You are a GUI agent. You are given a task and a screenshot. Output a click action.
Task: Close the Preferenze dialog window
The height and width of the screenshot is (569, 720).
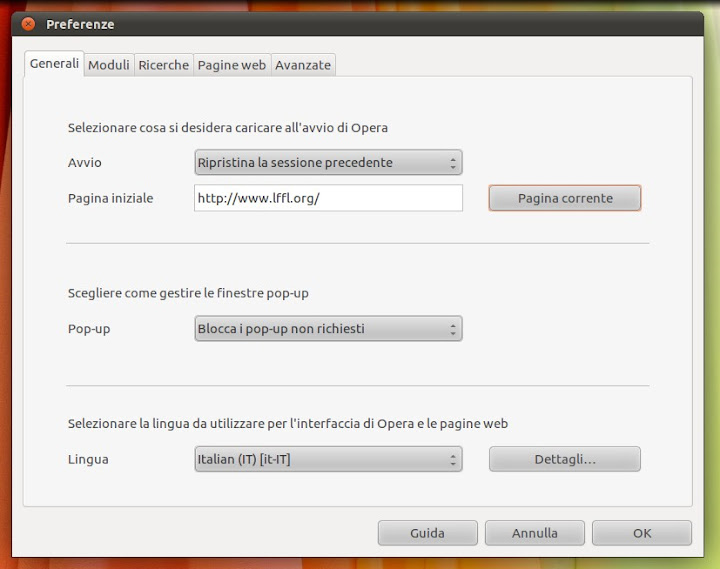click(28, 24)
